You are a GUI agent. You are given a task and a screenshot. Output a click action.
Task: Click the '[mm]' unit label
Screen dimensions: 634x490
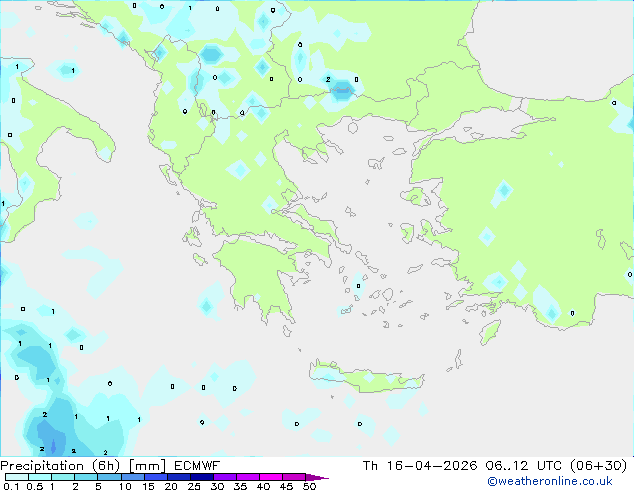pyautogui.click(x=148, y=466)
